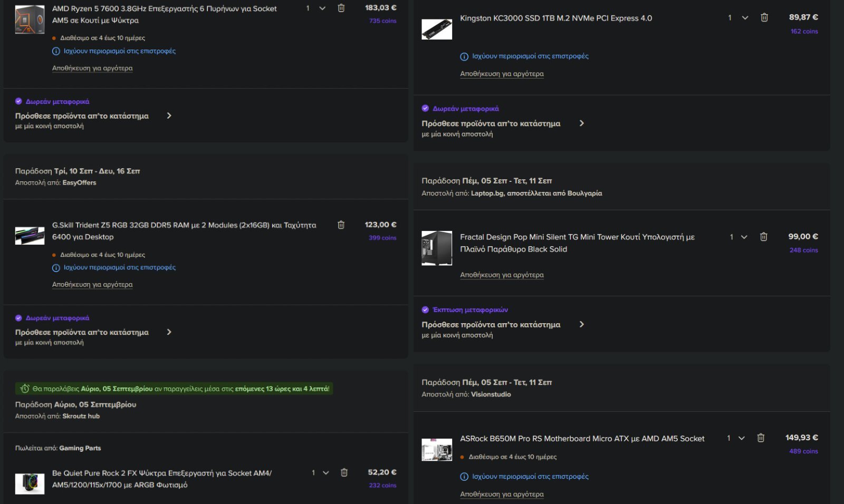844x504 pixels.
Task: Click the green tomorrow-delivery notice banner
Action: [x=174, y=389]
